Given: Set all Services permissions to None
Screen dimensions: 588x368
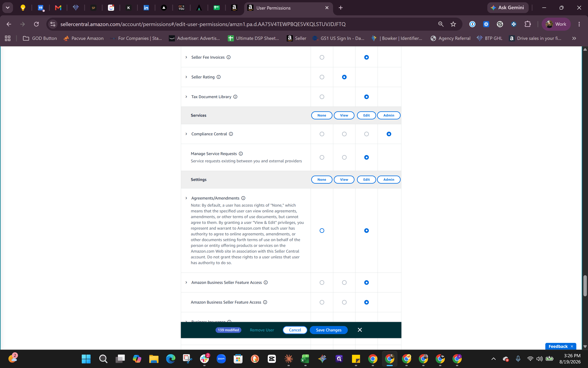Looking at the screenshot, I should coord(322,115).
